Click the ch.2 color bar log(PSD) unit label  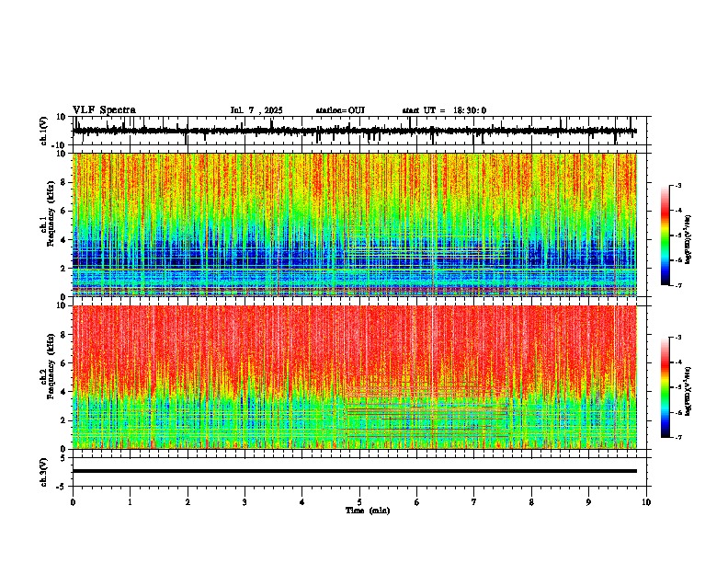(688, 391)
